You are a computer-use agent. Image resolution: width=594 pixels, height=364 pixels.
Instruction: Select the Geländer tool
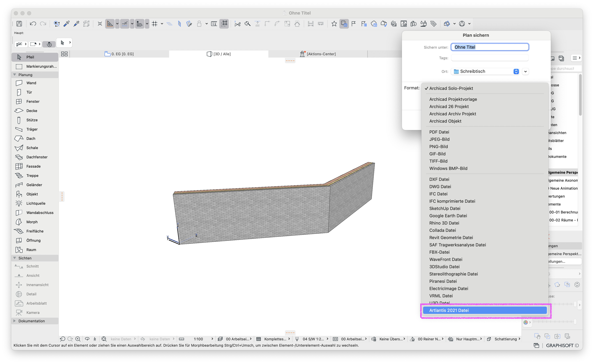(35, 185)
